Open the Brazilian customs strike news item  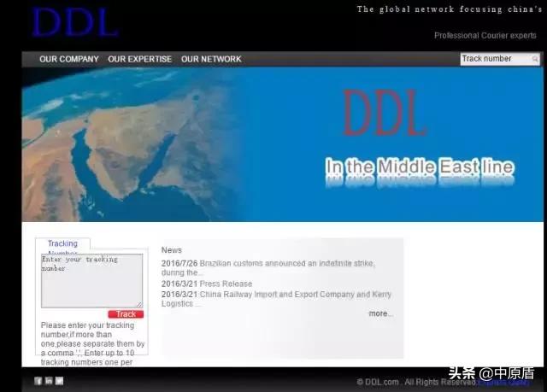click(x=268, y=267)
